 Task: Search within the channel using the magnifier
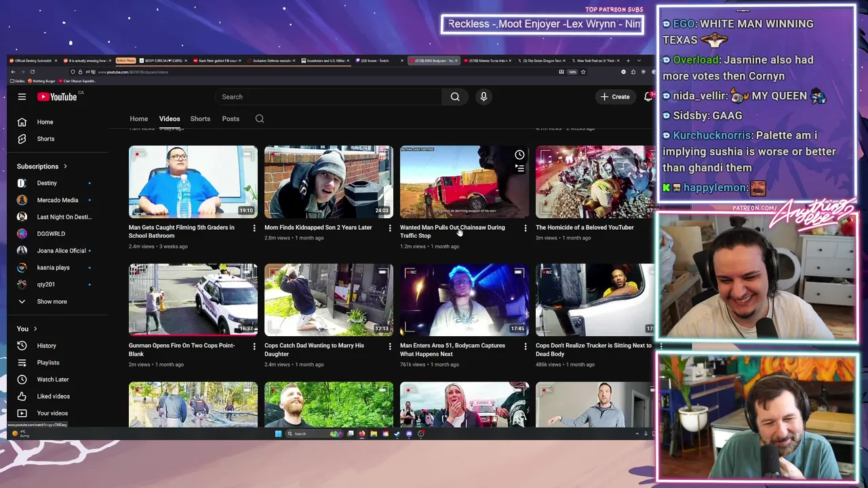click(x=260, y=119)
